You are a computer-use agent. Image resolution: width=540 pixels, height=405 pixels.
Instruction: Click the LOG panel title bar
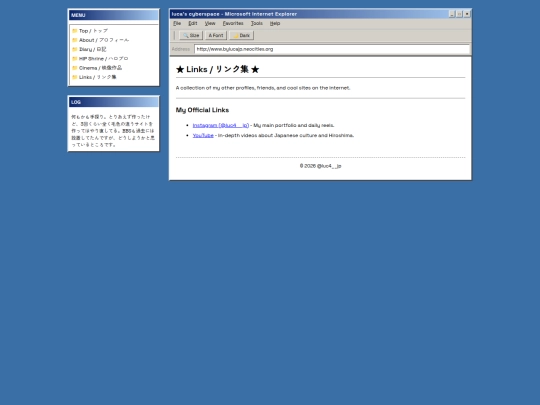(114, 102)
